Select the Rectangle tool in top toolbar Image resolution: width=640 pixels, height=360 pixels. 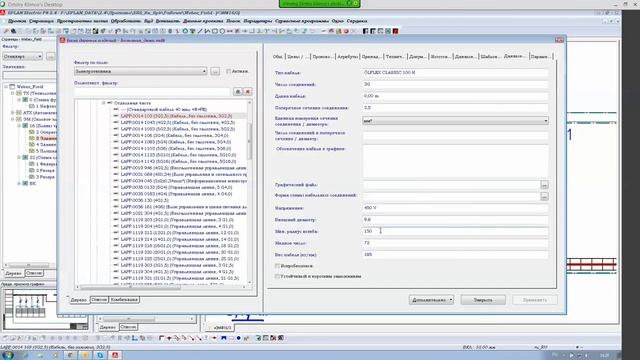pyautogui.click(x=215, y=31)
